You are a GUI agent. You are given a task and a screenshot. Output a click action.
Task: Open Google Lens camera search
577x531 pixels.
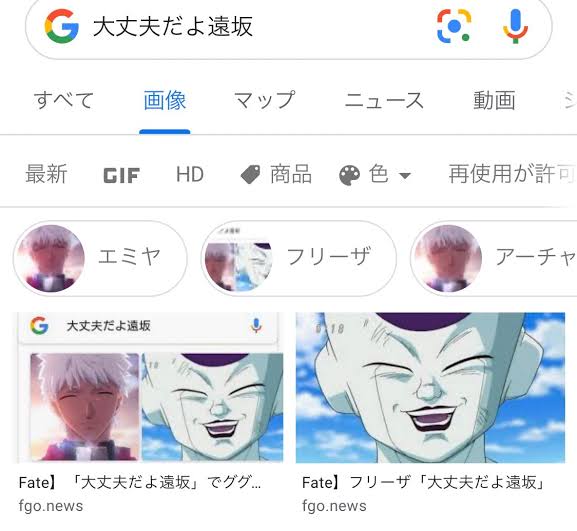pos(454,26)
